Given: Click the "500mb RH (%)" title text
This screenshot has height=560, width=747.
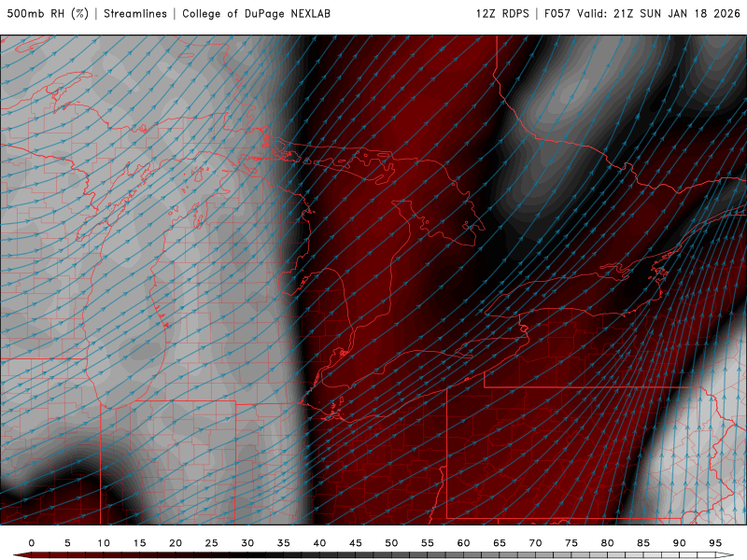Looking at the screenshot, I should tap(48, 13).
